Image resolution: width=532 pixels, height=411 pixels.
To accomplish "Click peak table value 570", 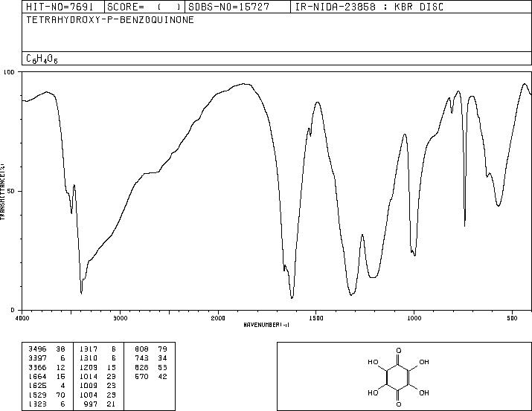I will (x=141, y=376).
